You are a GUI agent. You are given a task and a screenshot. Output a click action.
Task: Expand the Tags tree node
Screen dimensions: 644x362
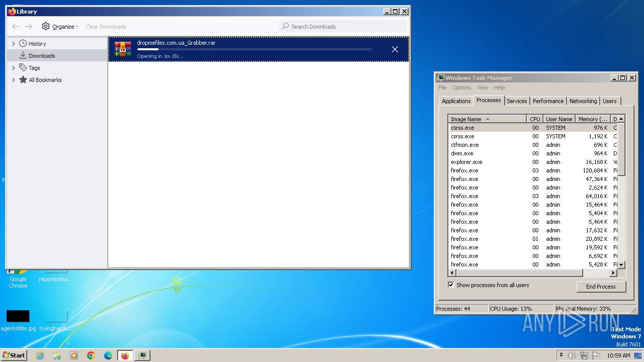pyautogui.click(x=14, y=67)
